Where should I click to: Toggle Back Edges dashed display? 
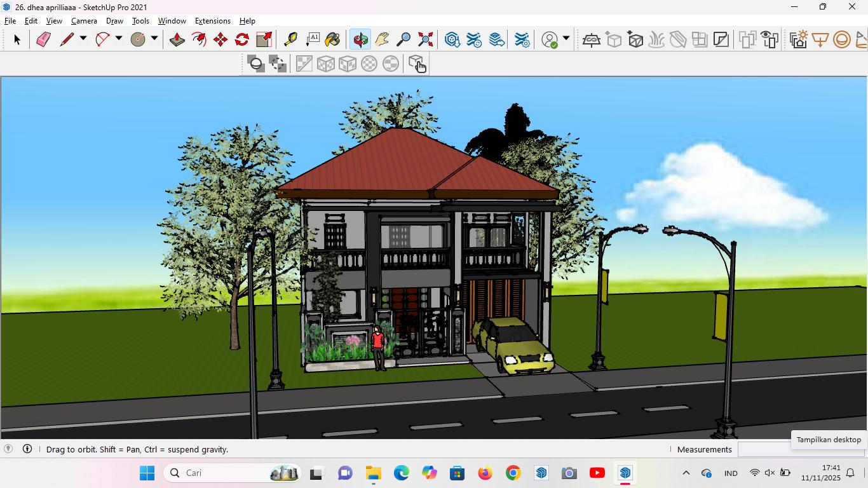click(278, 64)
